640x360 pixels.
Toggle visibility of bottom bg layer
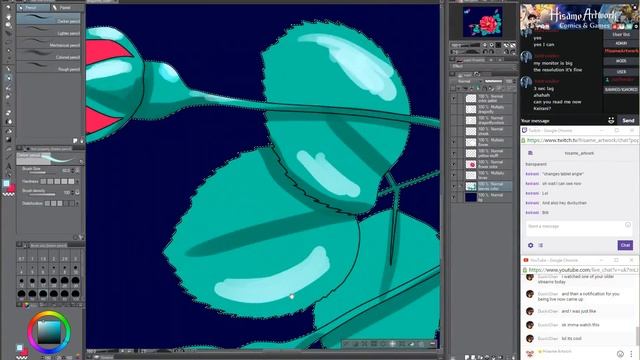[453, 198]
